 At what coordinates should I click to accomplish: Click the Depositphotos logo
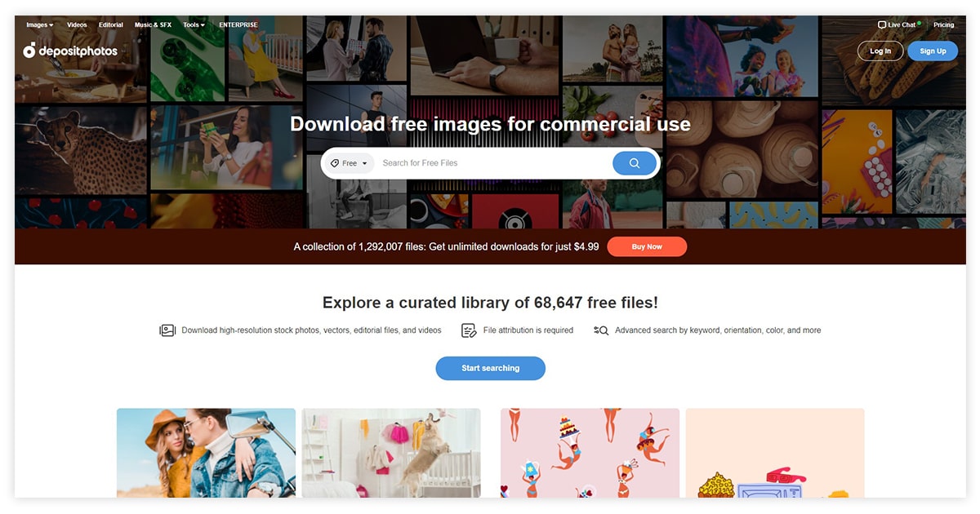click(70, 51)
